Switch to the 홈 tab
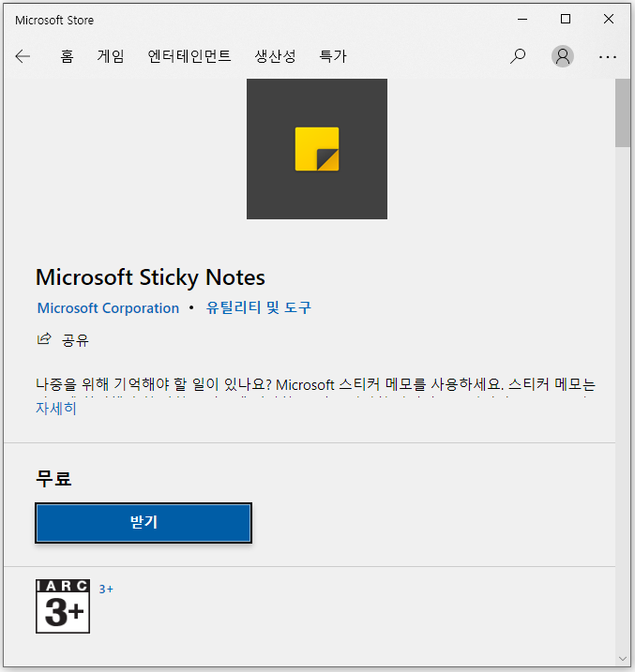 coord(67,56)
